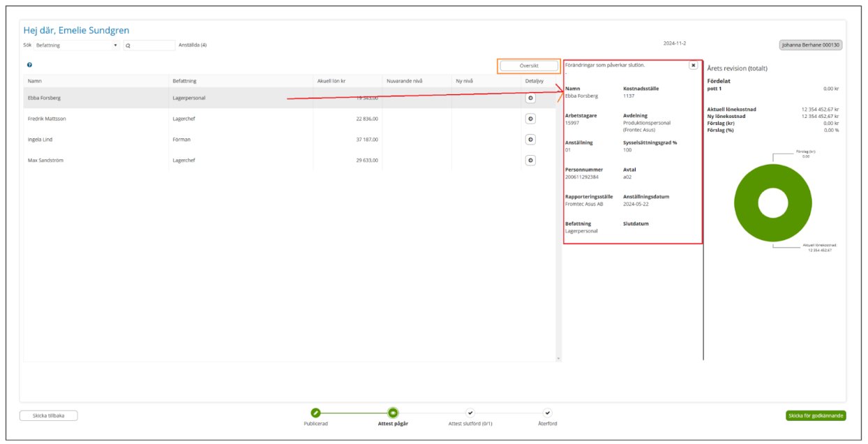Click the Anställda (4) count label

pyautogui.click(x=193, y=45)
